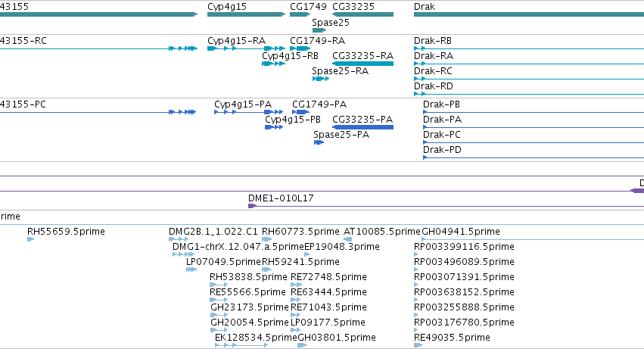Select the GH23173.5prime EST glyph
Viewport: 644px width, 349px height.
click(x=219, y=315)
